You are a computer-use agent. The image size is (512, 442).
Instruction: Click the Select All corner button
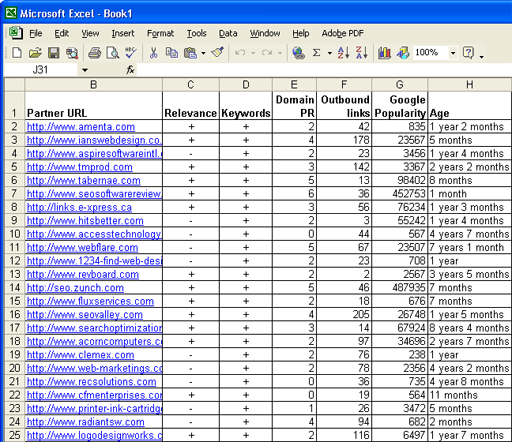(x=14, y=85)
